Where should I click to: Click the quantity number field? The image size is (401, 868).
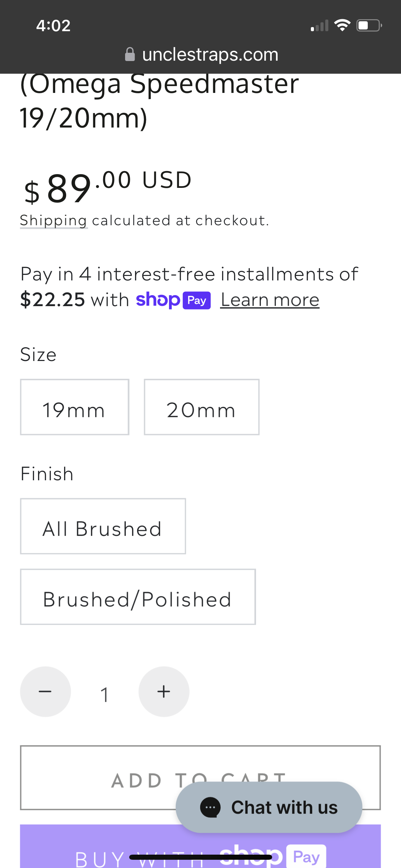pyautogui.click(x=105, y=694)
